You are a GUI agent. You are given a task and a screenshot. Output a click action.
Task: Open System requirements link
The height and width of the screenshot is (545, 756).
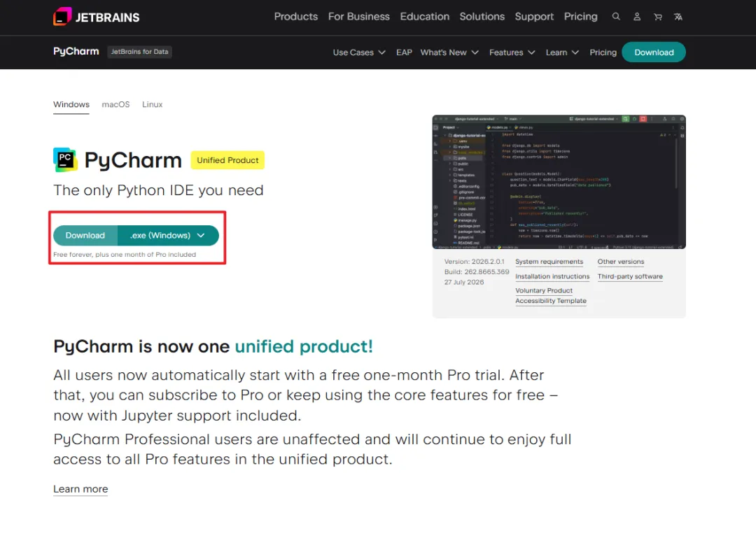point(549,262)
